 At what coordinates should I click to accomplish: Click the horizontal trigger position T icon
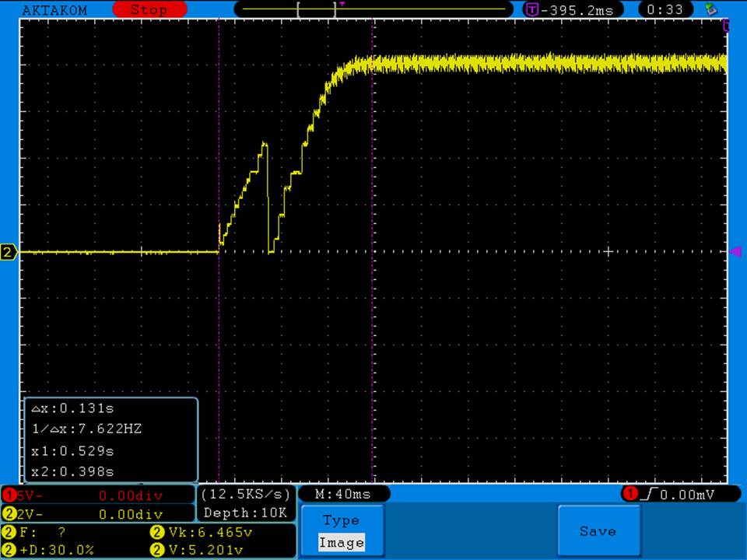532,10
